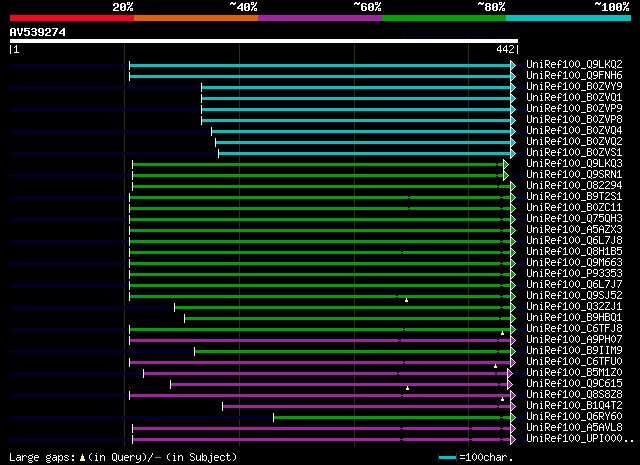
Task: Click the UniRef100_B0ZVQ4 label
Action: pos(574,130)
